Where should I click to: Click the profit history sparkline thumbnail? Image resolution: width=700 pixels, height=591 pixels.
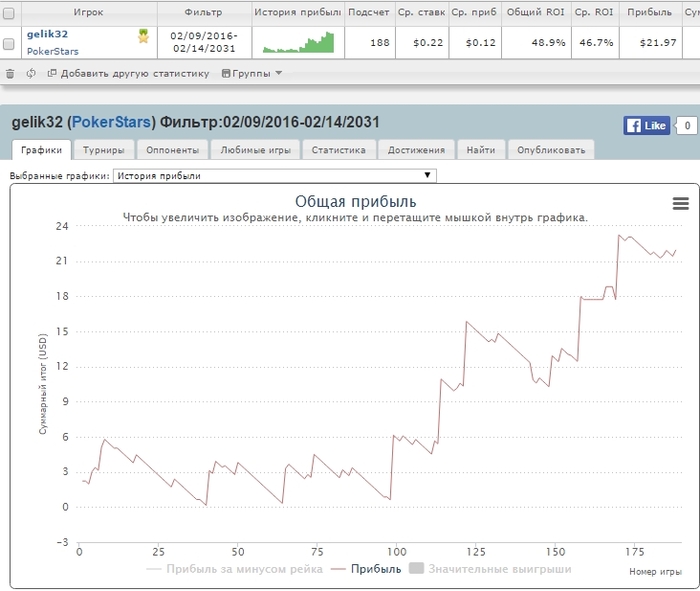tap(298, 43)
